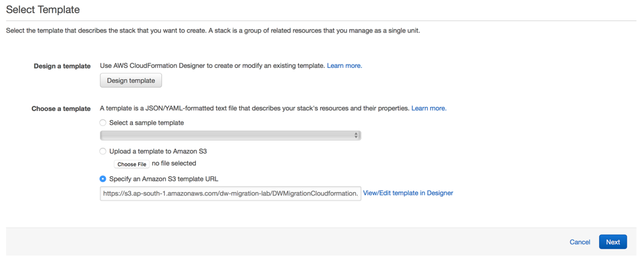Choose the 'Upload a template to Amazon S3' radio circle
The height and width of the screenshot is (264, 644).
point(102,151)
